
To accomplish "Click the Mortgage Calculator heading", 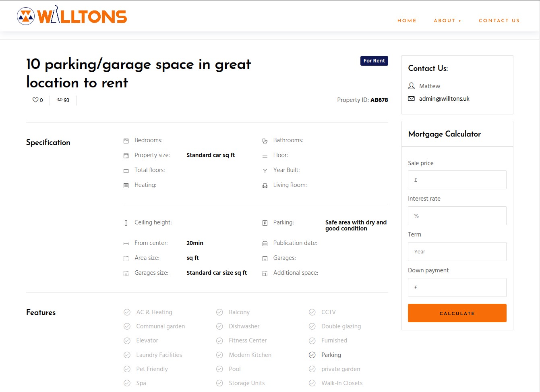I will pos(445,134).
